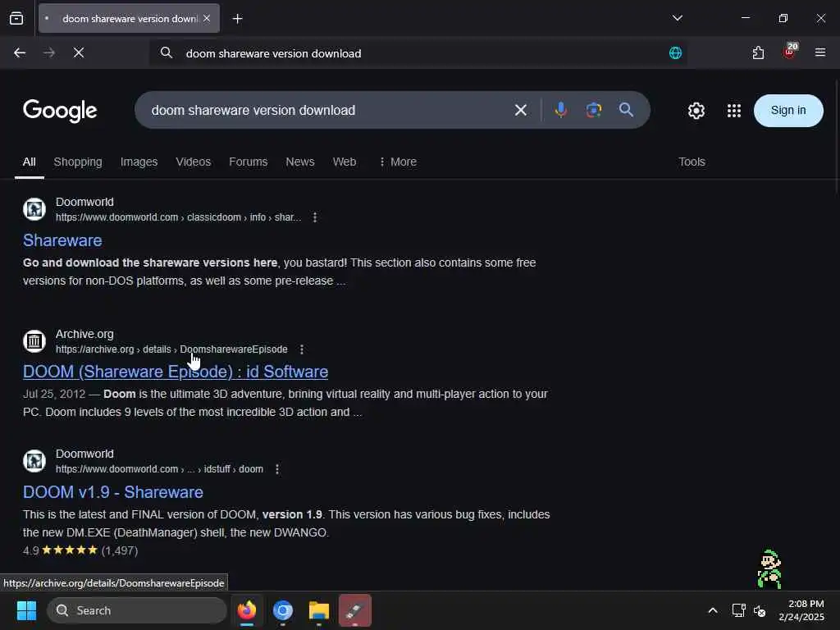Screen dimensions: 840x630
Task: Close the doom shareware search tab
Action: [207, 18]
